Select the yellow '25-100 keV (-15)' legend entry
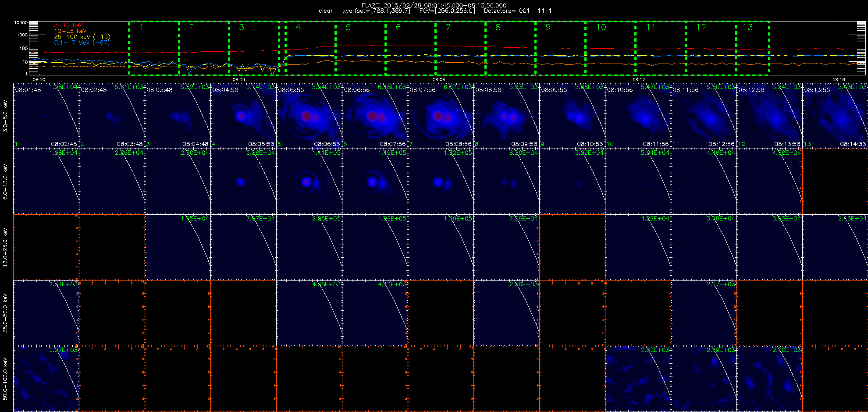868x412 pixels. click(82, 37)
